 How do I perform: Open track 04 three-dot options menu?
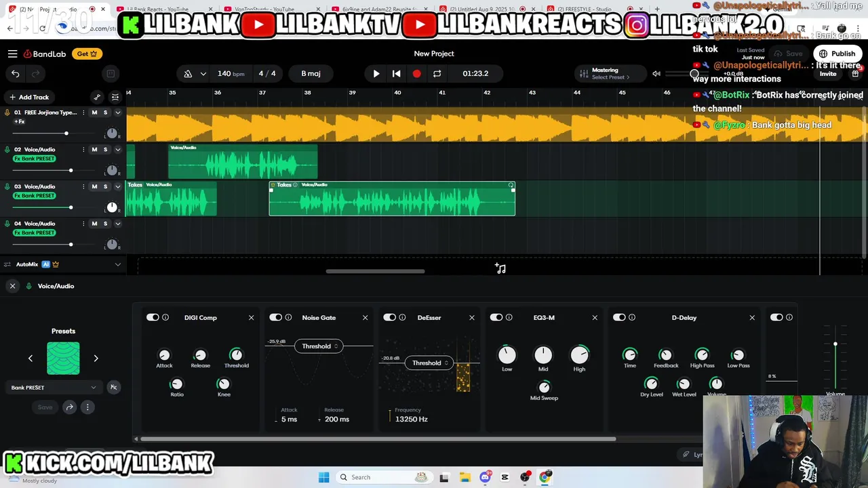[x=83, y=223]
